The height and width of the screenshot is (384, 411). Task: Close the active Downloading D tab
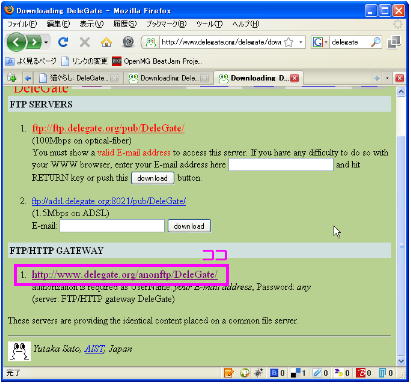294,78
